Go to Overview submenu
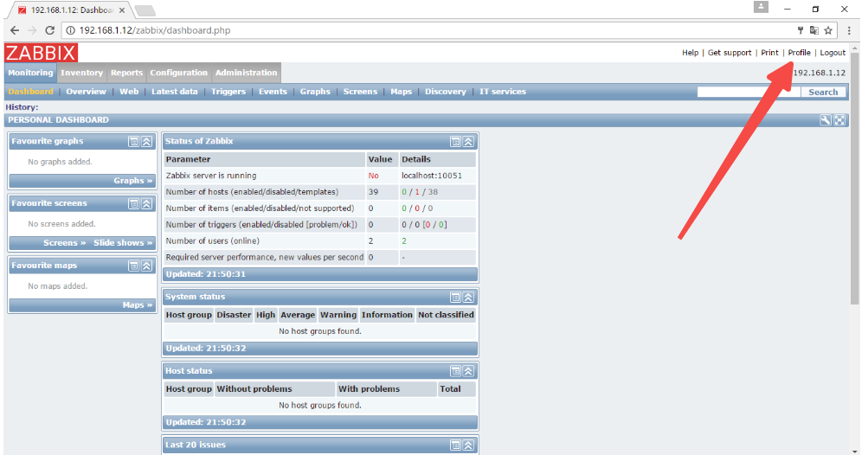The image size is (868, 455). point(86,92)
